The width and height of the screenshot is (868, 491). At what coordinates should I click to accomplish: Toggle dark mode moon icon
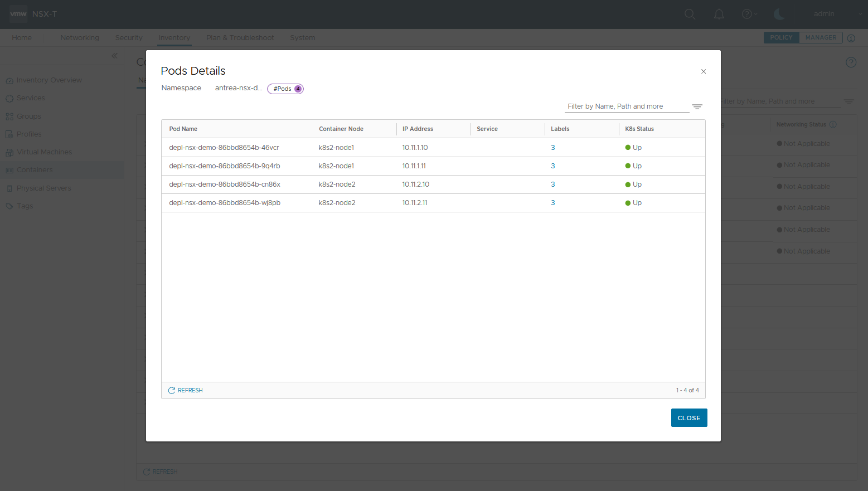coord(779,14)
